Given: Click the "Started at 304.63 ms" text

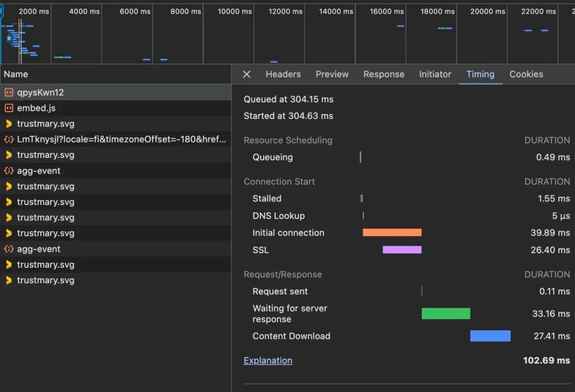Looking at the screenshot, I should [288, 116].
